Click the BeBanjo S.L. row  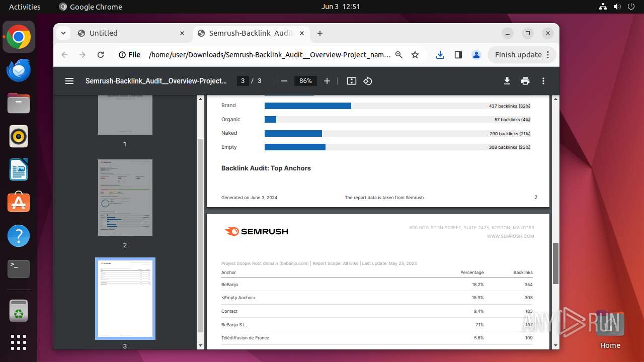[x=377, y=325]
